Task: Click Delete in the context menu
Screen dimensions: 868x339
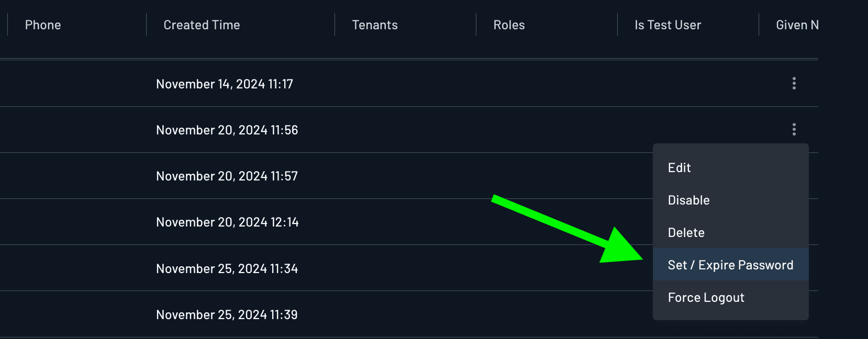Action: [x=686, y=233]
